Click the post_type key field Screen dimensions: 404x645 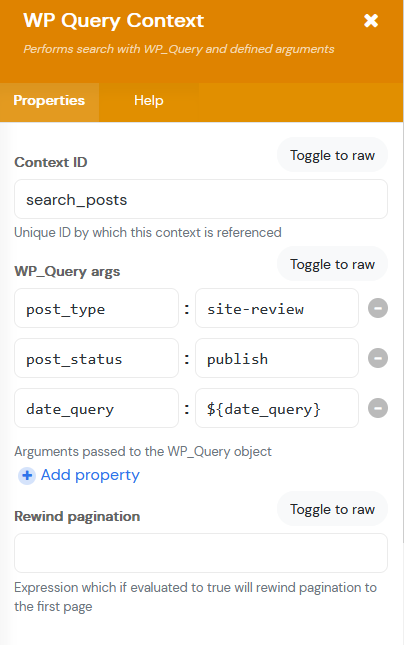click(96, 308)
